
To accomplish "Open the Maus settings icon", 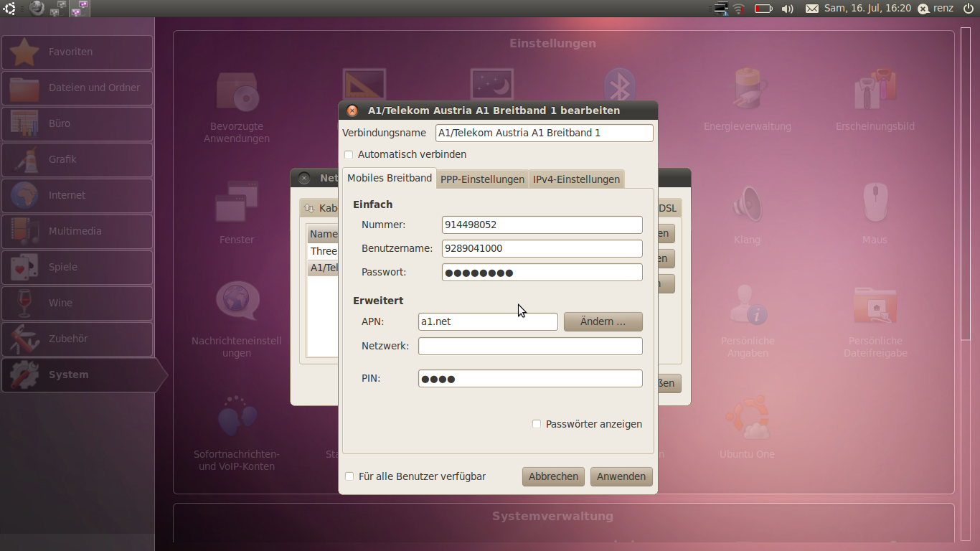I will (875, 214).
